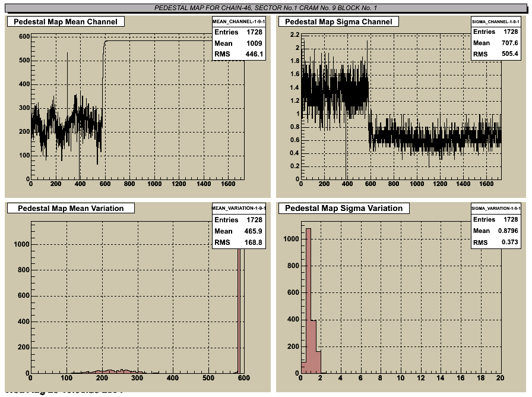Click 'Entries 1728' in Mean Channel stats
Image resolution: width=532 pixels, height=397 pixels.
click(239, 32)
